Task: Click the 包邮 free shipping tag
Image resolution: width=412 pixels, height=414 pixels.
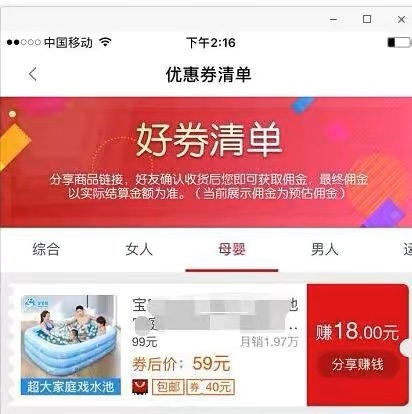Action: tap(168, 387)
